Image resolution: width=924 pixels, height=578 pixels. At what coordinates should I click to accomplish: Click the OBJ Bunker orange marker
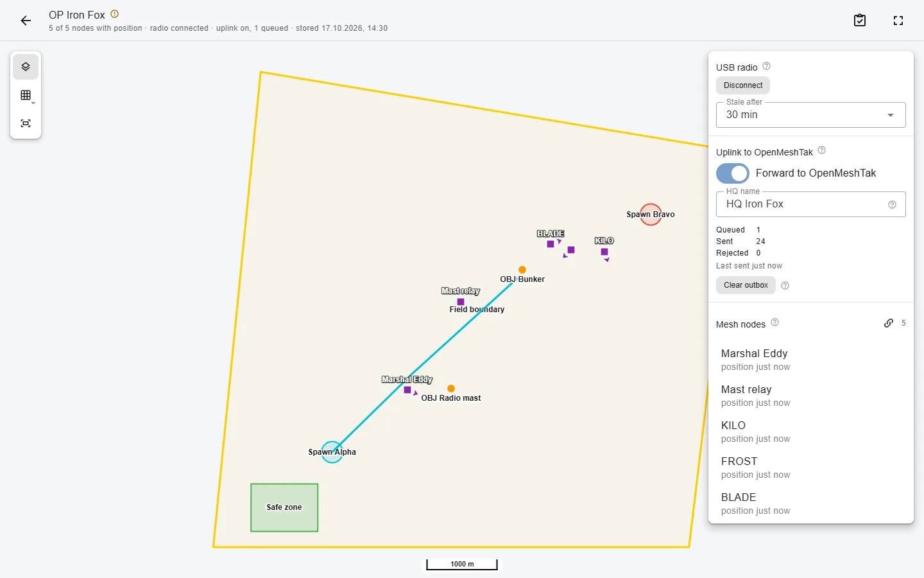522,270
